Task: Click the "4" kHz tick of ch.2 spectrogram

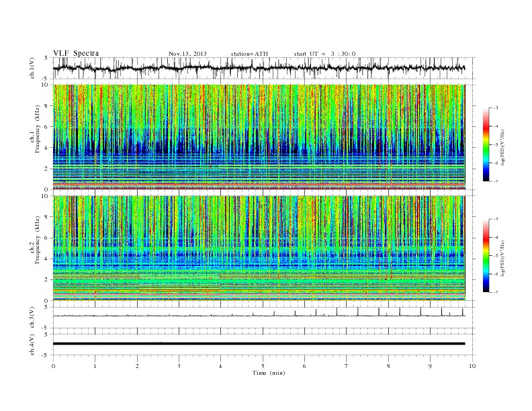Action: pos(47,259)
